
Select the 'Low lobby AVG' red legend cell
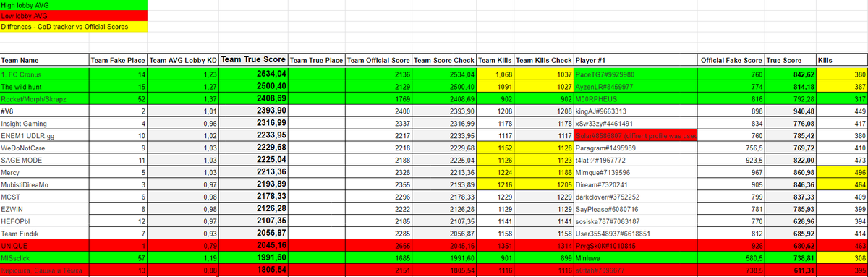[73, 16]
